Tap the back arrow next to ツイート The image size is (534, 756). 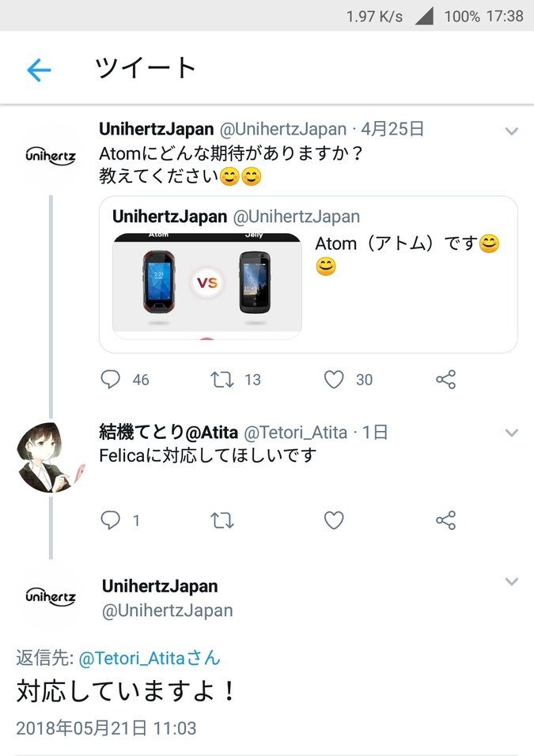pos(39,70)
